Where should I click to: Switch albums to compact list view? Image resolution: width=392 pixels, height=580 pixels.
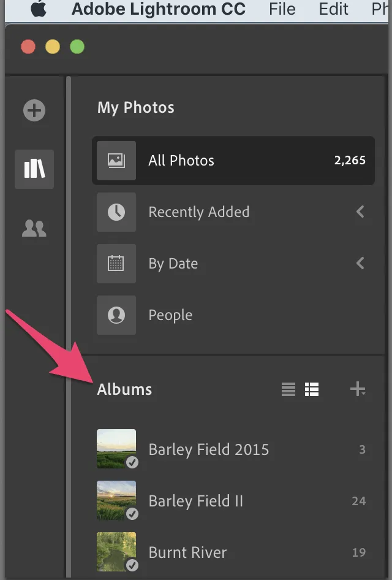click(288, 389)
